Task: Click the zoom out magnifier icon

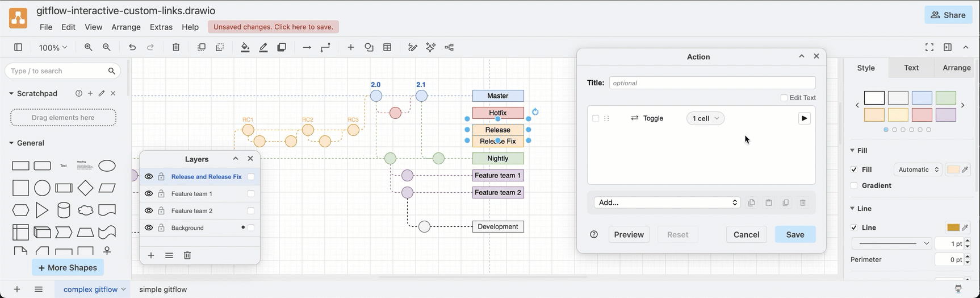Action: pyautogui.click(x=107, y=48)
